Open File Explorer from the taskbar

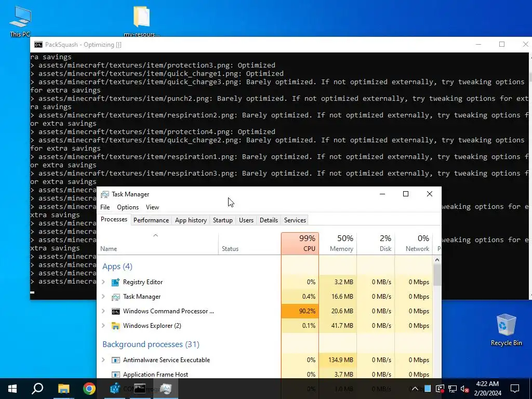[63, 389]
